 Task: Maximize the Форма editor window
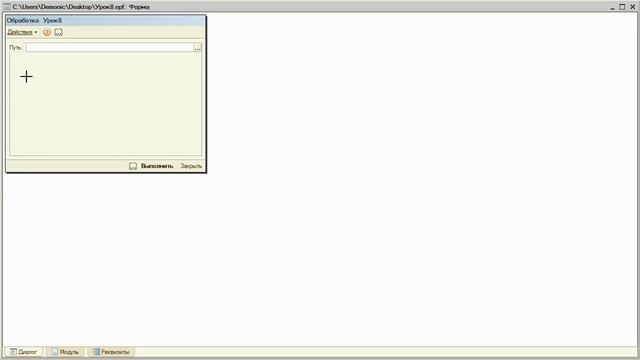pos(622,7)
